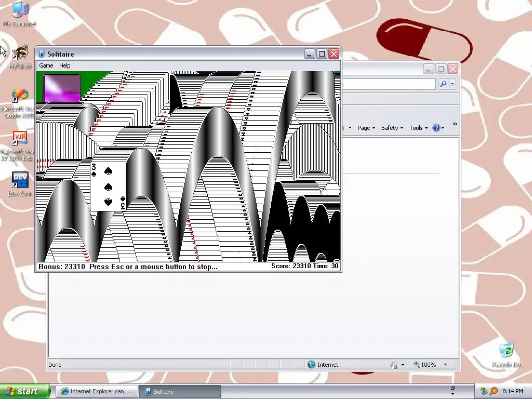Click the Solitaire taskbar button
Viewport: 532px width, 399px height.
tap(180, 391)
